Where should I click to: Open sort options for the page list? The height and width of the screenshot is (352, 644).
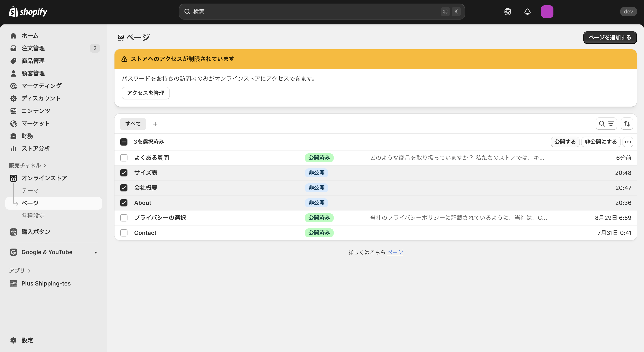coord(627,123)
